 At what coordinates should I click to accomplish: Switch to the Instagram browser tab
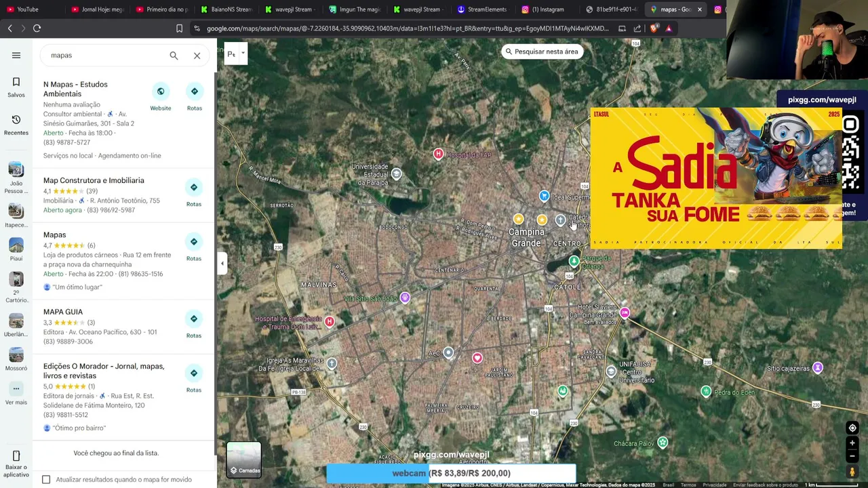tap(545, 9)
